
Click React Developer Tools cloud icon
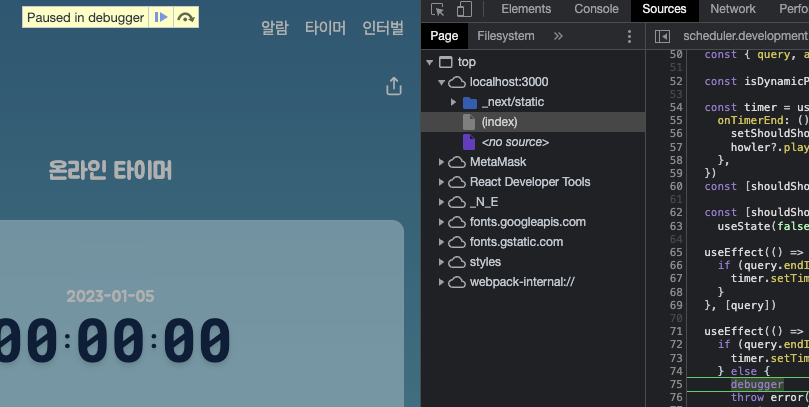457,182
